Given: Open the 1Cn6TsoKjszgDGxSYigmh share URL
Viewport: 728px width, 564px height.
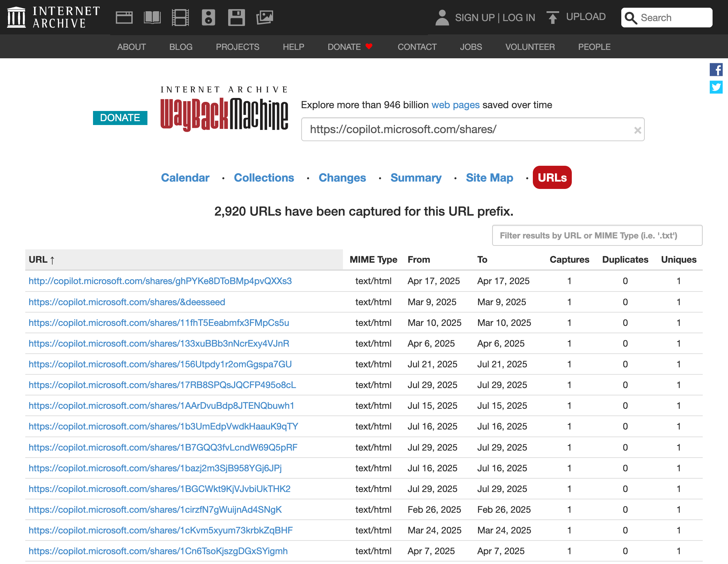Looking at the screenshot, I should click(x=158, y=551).
